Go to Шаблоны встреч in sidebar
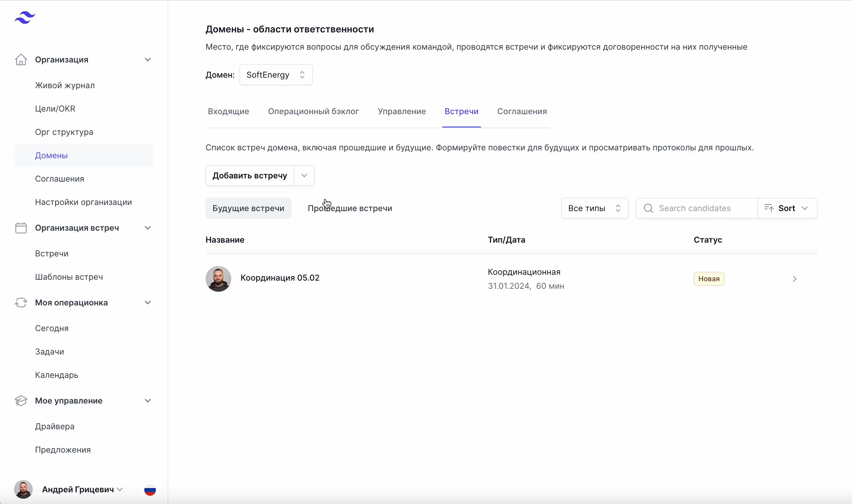The image size is (852, 504). (69, 277)
